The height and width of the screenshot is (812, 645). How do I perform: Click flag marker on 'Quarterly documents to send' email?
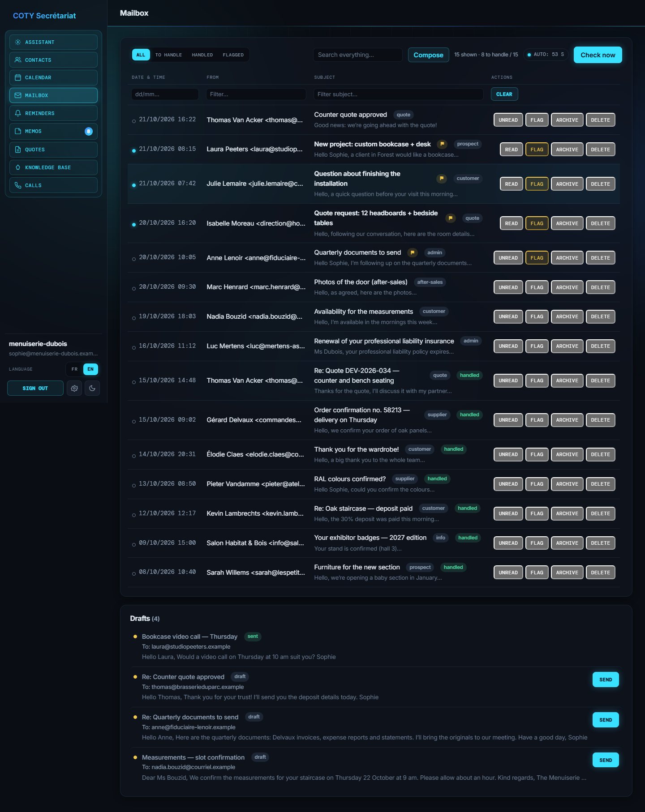(x=413, y=252)
